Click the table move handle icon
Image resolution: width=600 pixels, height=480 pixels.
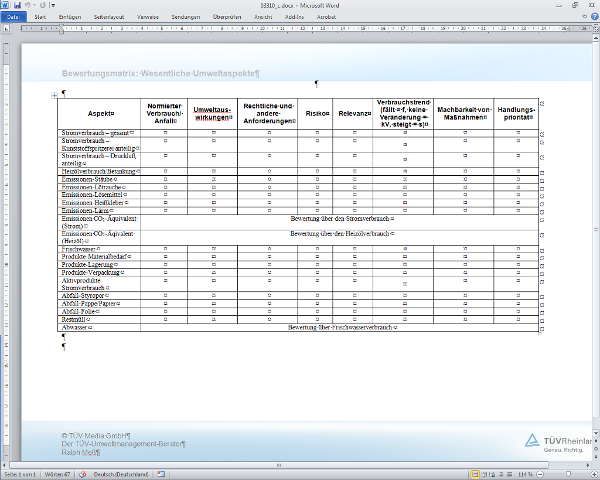tap(55, 96)
